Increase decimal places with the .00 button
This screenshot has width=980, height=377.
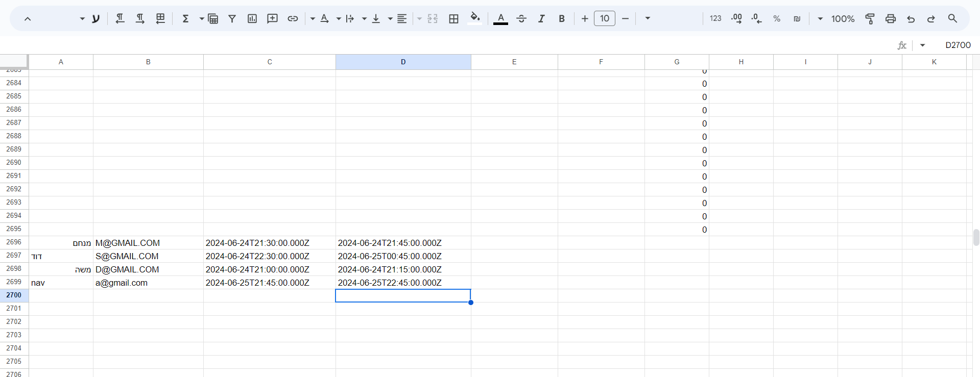point(736,18)
